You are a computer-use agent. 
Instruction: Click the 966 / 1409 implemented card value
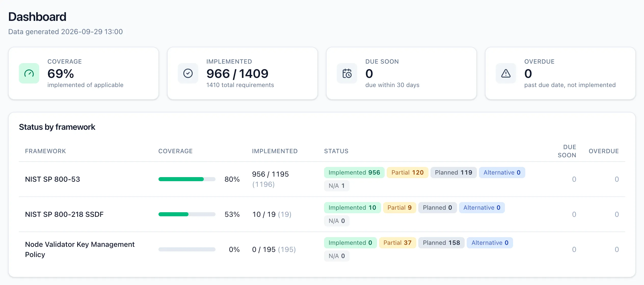pos(237,74)
